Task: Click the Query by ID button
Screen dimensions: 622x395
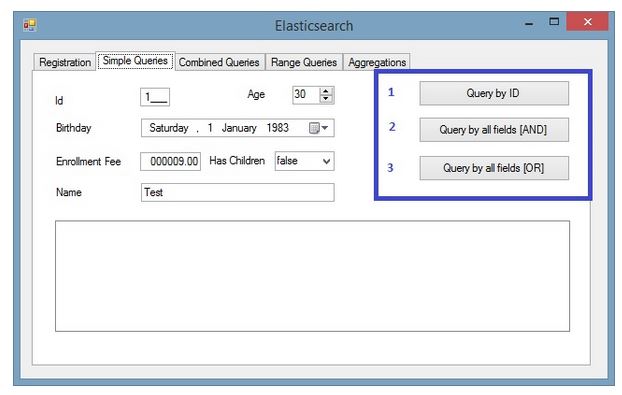Action: (x=494, y=93)
